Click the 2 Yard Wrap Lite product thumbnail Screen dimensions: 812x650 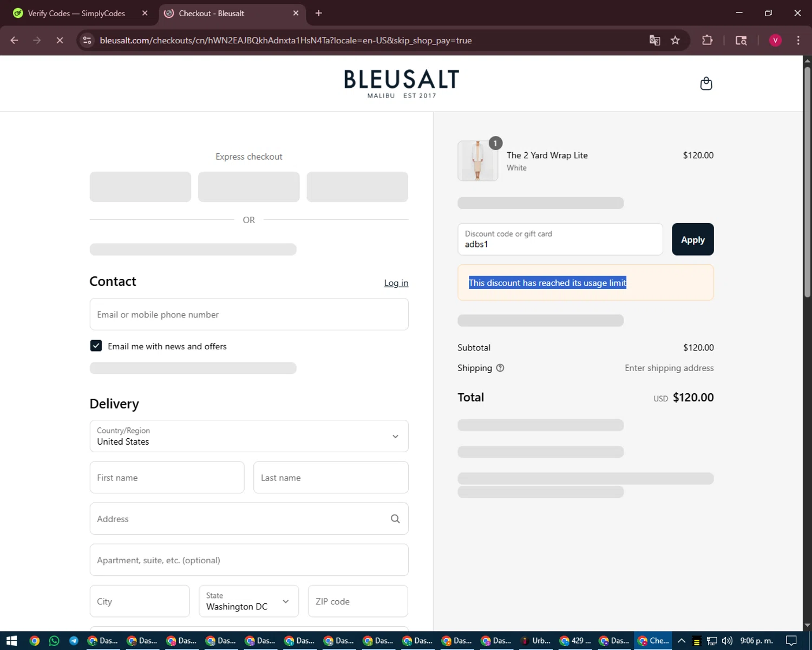pyautogui.click(x=477, y=161)
